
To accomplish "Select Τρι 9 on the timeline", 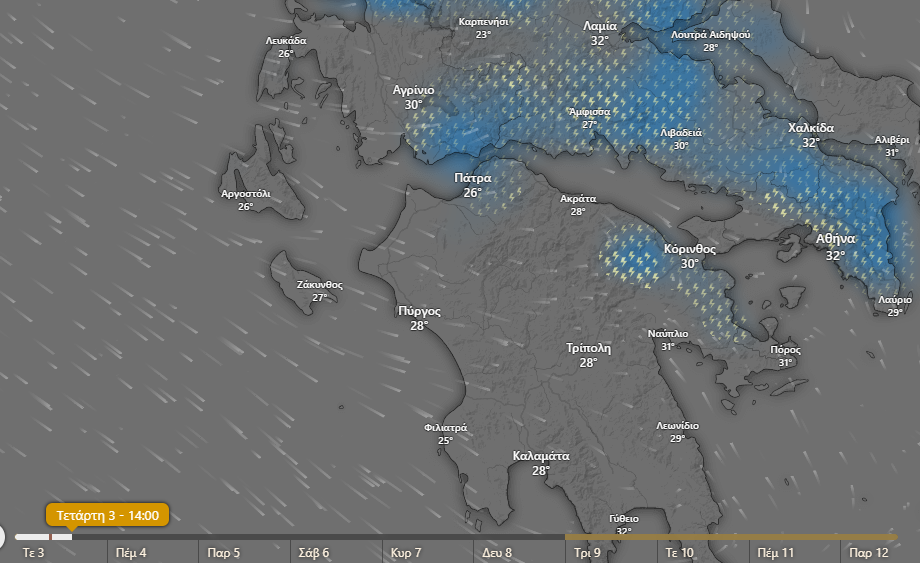I will (588, 553).
